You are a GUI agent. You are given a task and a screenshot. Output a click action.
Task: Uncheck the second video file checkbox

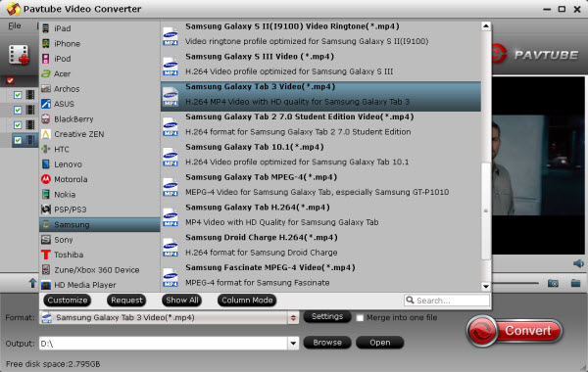click(18, 110)
